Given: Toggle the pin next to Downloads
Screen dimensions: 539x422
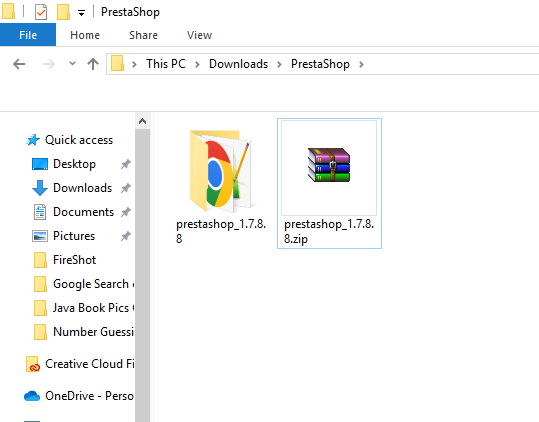Looking at the screenshot, I should (126, 188).
